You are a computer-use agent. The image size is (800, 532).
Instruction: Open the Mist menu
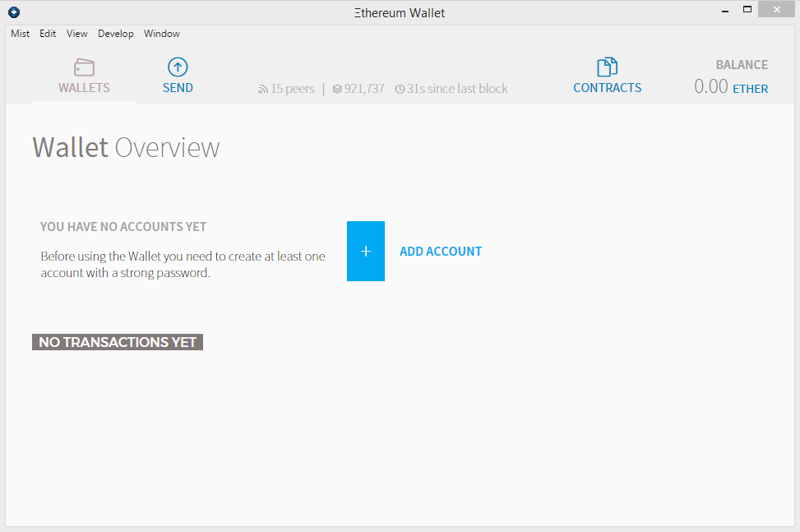(21, 34)
